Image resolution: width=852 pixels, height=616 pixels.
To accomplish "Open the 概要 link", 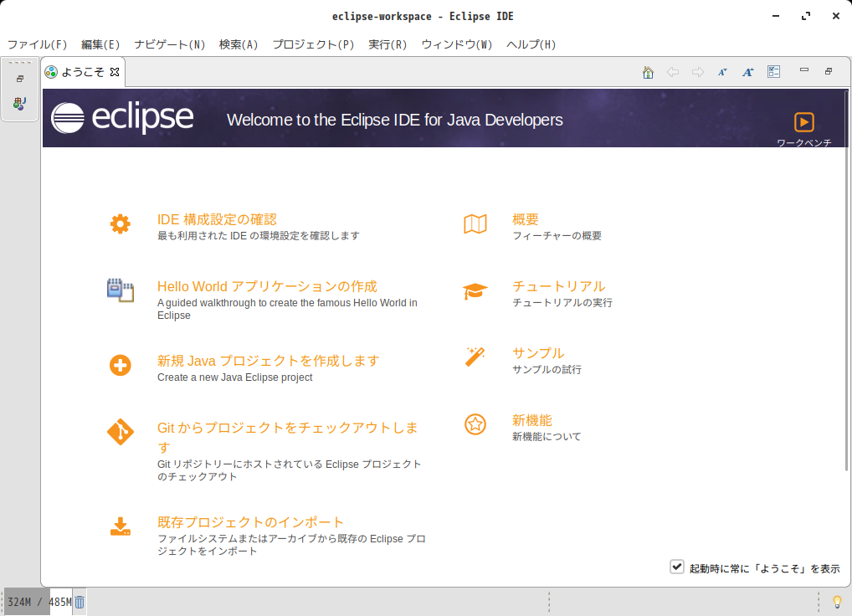I will click(x=526, y=219).
